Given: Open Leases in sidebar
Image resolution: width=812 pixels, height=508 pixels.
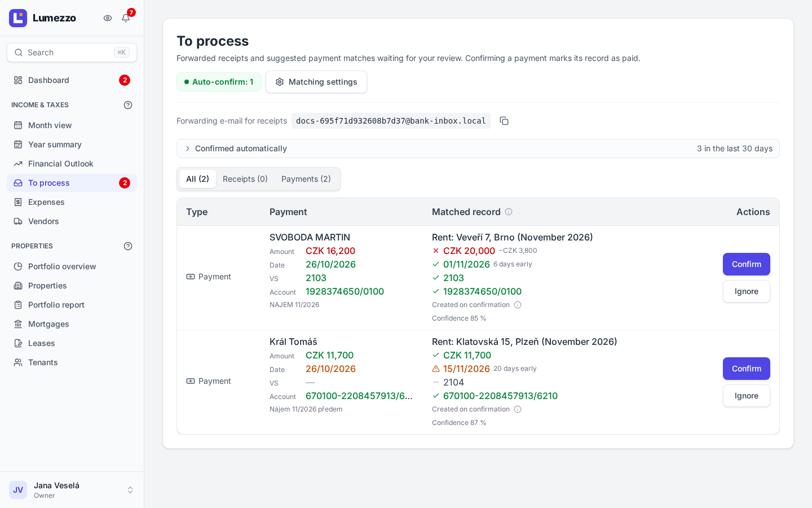Looking at the screenshot, I should pos(72,343).
